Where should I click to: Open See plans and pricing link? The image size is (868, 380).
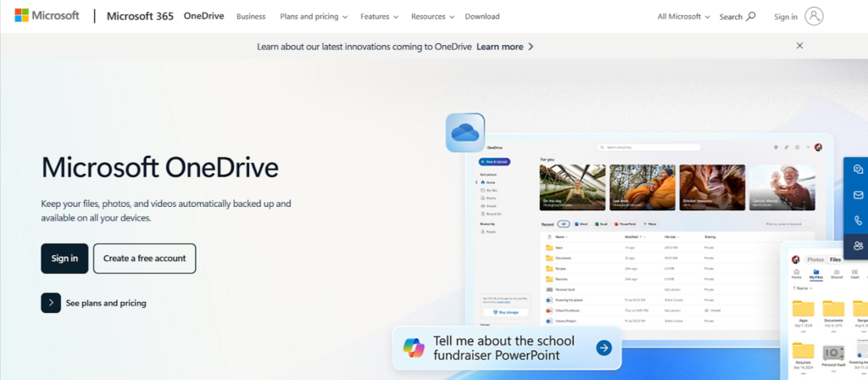[x=106, y=303]
